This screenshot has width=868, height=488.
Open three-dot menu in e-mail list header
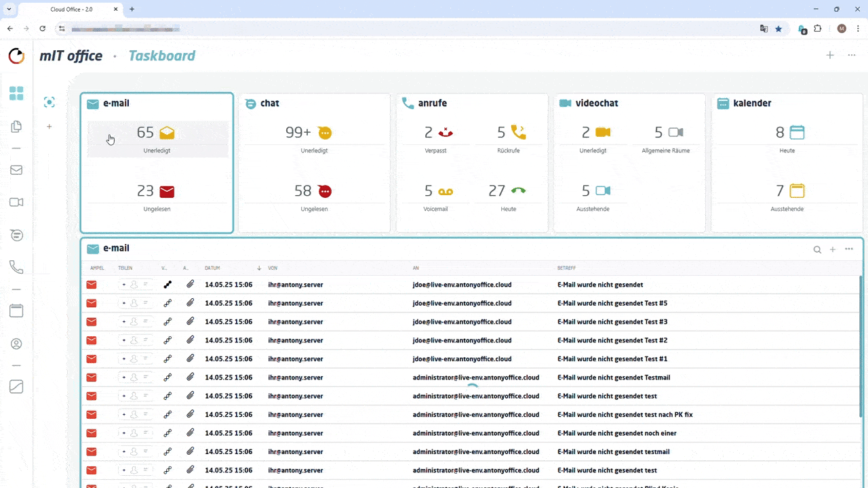click(849, 249)
